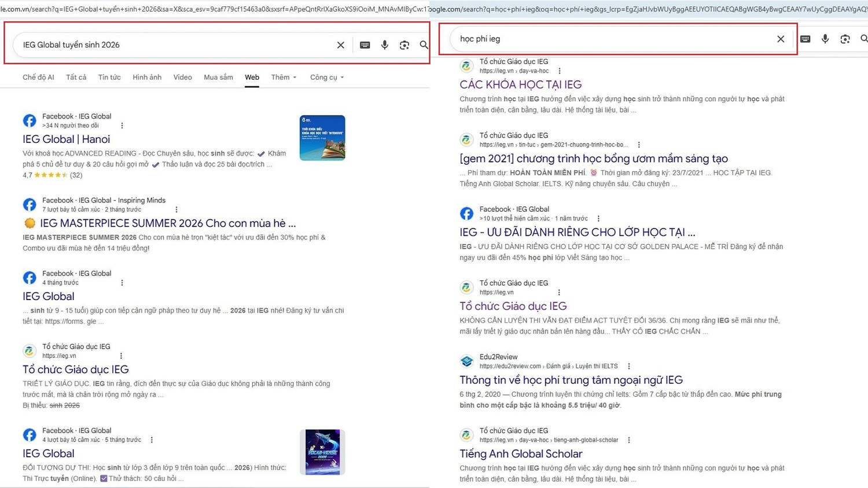The width and height of the screenshot is (868, 488).
Task: Open image search in left search bar
Action: 404,45
